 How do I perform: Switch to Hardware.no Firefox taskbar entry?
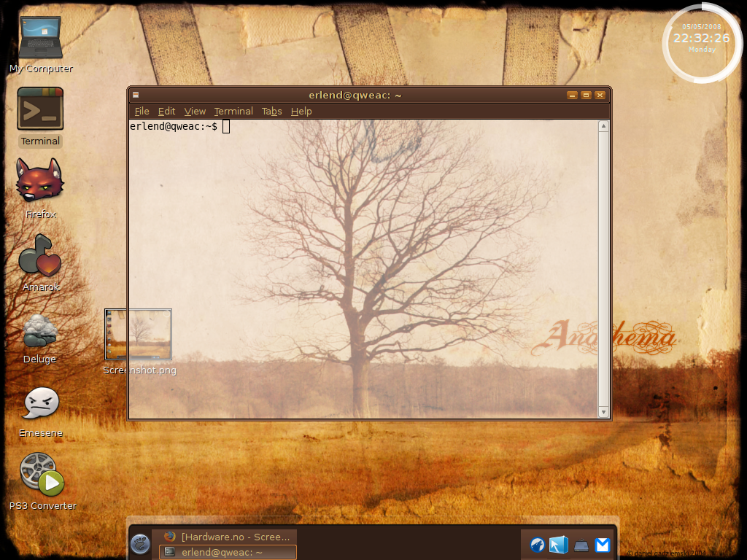point(226,537)
